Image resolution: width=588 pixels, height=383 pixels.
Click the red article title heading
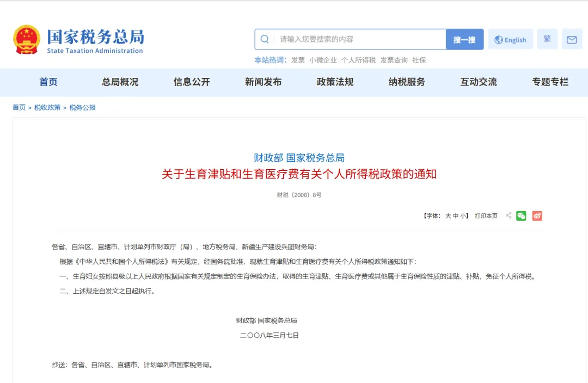click(299, 174)
